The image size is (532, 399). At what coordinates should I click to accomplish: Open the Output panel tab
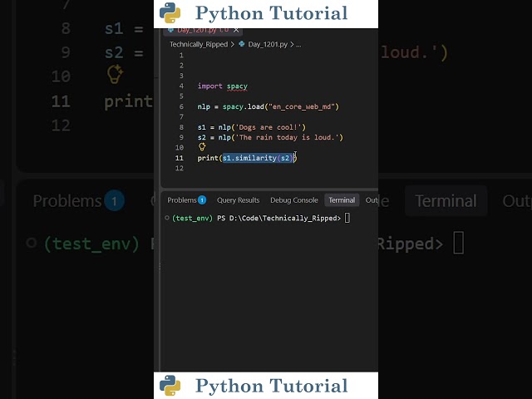[x=372, y=200]
